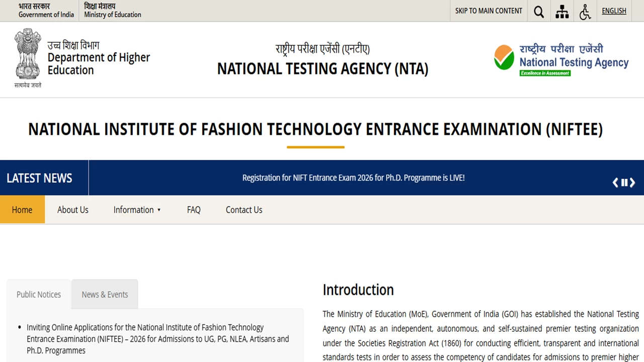Open the search icon in the top bar

point(538,11)
